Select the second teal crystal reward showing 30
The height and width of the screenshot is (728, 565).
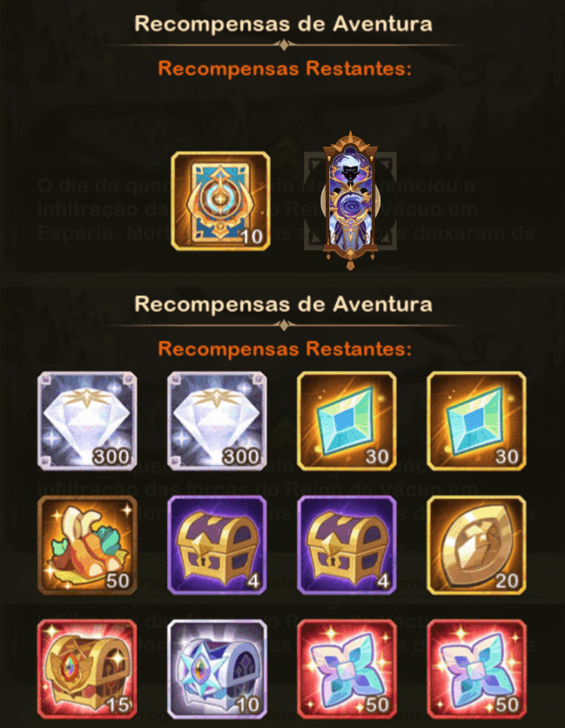tap(476, 421)
